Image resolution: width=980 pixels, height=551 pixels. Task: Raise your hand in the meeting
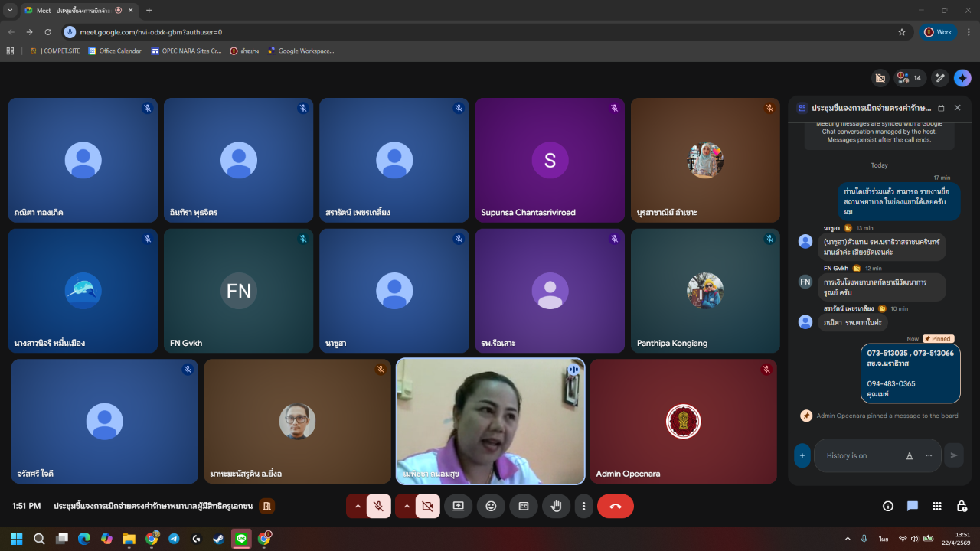[x=557, y=506]
